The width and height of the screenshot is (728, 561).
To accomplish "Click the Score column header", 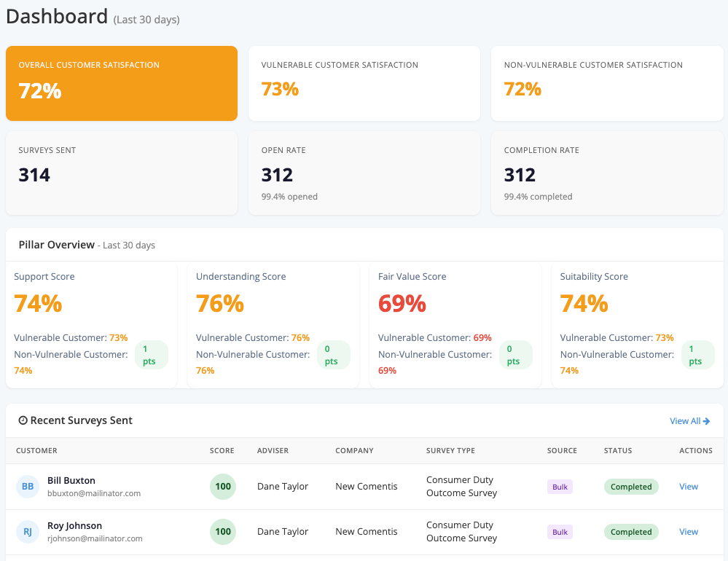I will 222,450.
